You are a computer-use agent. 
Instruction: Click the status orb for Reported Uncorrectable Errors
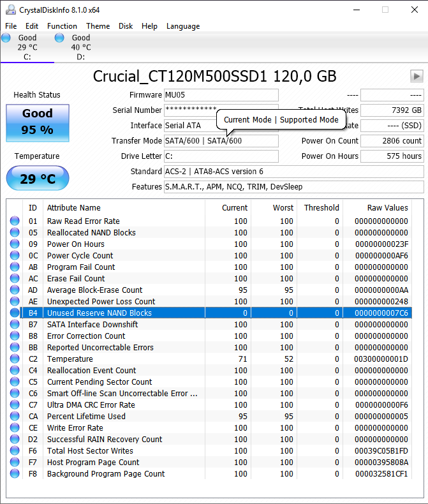click(15, 348)
